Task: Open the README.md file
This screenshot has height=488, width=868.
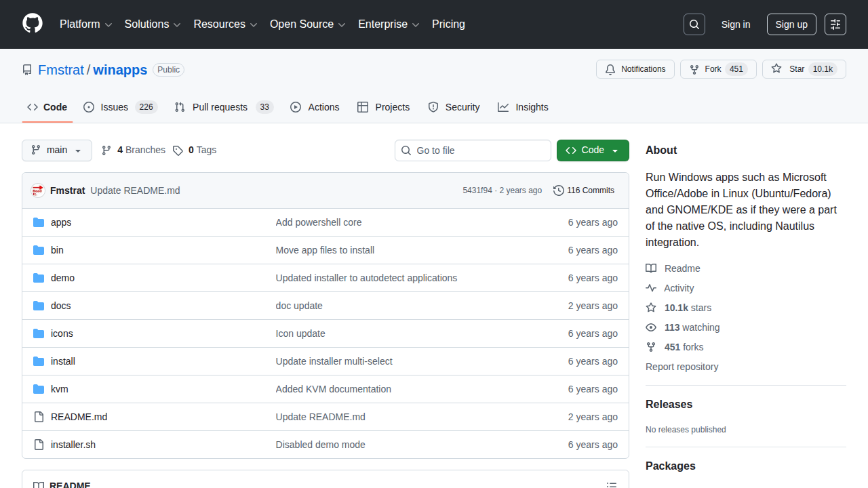Action: pyautogui.click(x=79, y=416)
